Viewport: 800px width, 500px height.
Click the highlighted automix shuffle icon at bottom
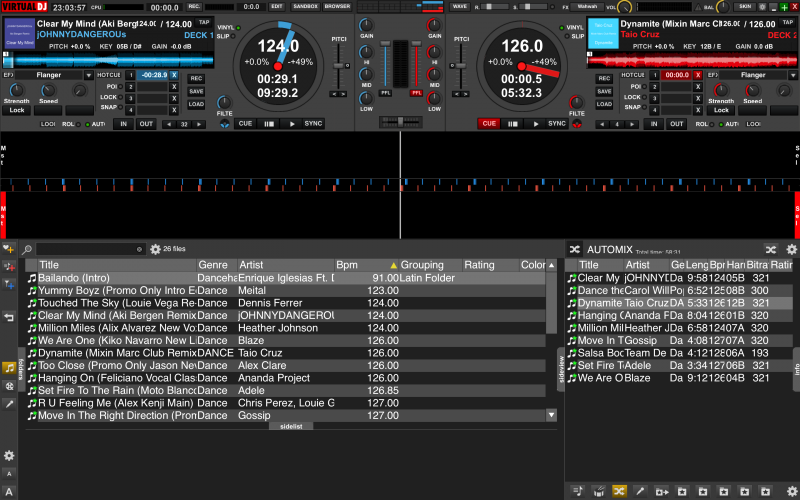[x=619, y=491]
